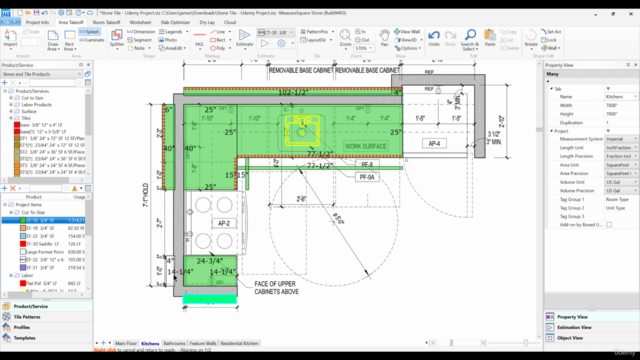
Task: Click the ST-30 Saddle red swatch
Action: 23,244
